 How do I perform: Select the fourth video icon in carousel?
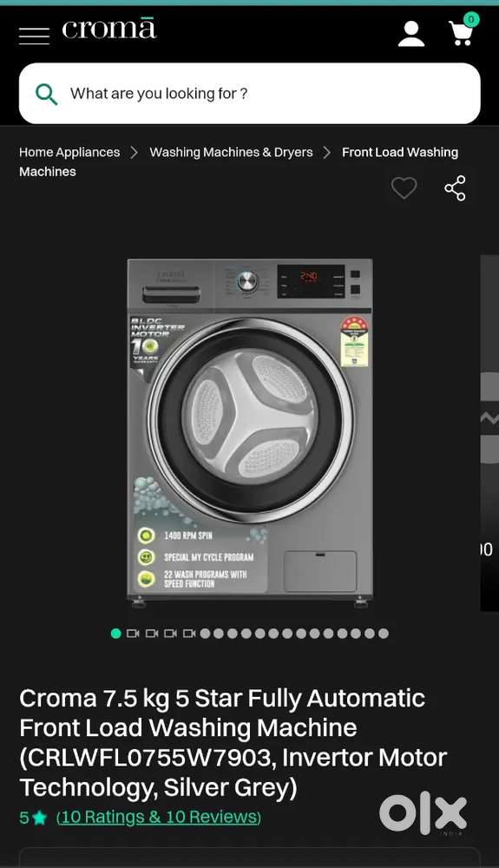coord(189,634)
